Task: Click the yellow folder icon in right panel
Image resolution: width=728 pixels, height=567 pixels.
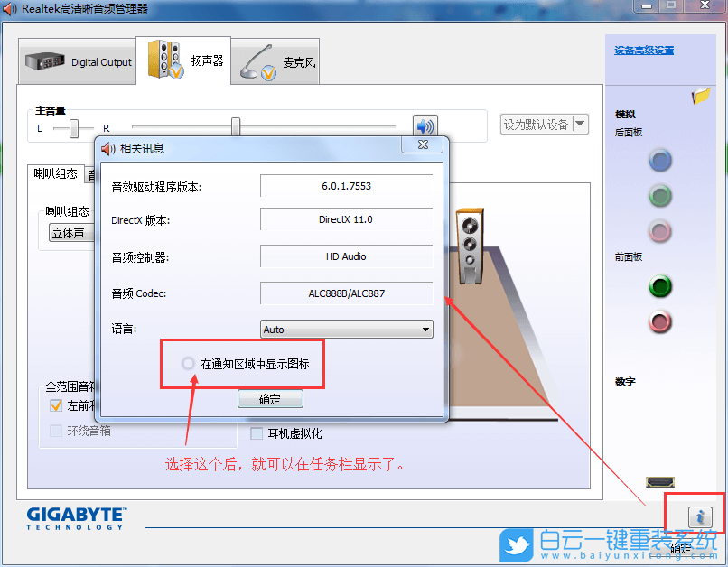Action: pyautogui.click(x=700, y=98)
